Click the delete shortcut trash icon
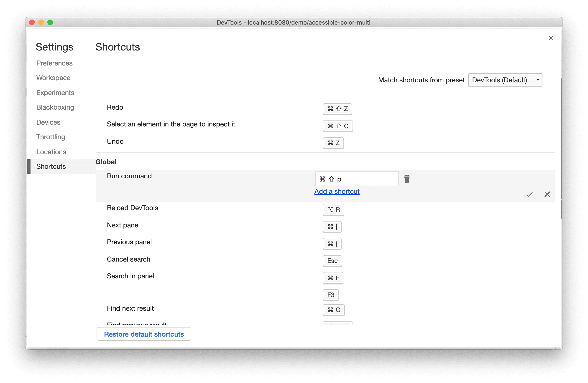The image size is (588, 383). 407,179
